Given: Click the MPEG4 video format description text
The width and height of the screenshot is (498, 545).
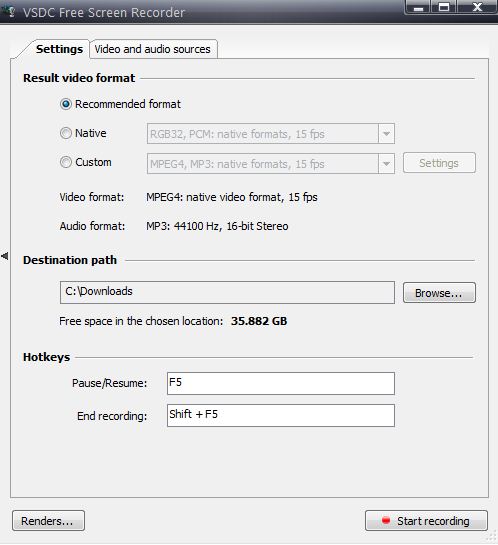Looking at the screenshot, I should 232,197.
